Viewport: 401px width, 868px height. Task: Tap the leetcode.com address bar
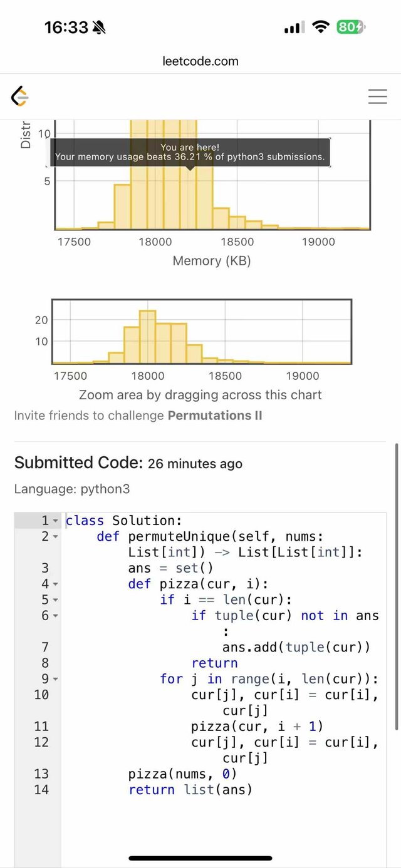[x=200, y=61]
